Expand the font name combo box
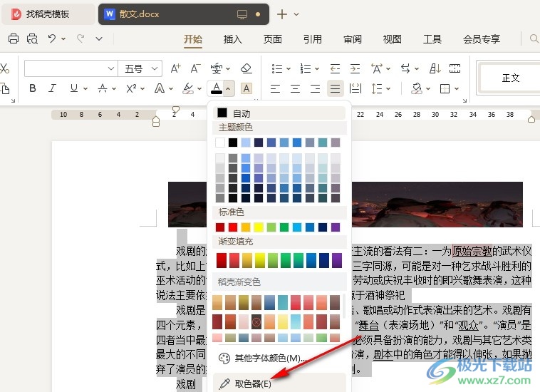Screen dimensions: 540x392 (x=111, y=69)
